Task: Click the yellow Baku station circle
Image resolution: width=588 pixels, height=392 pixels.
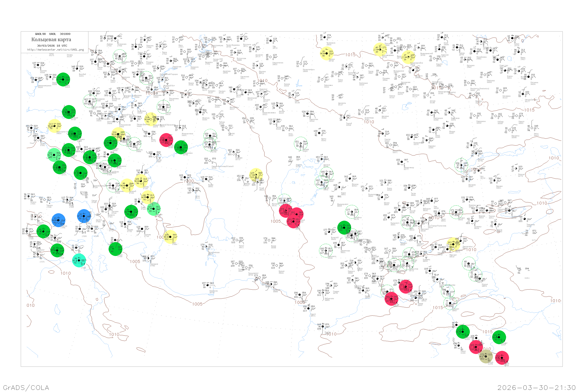Action: (170, 237)
